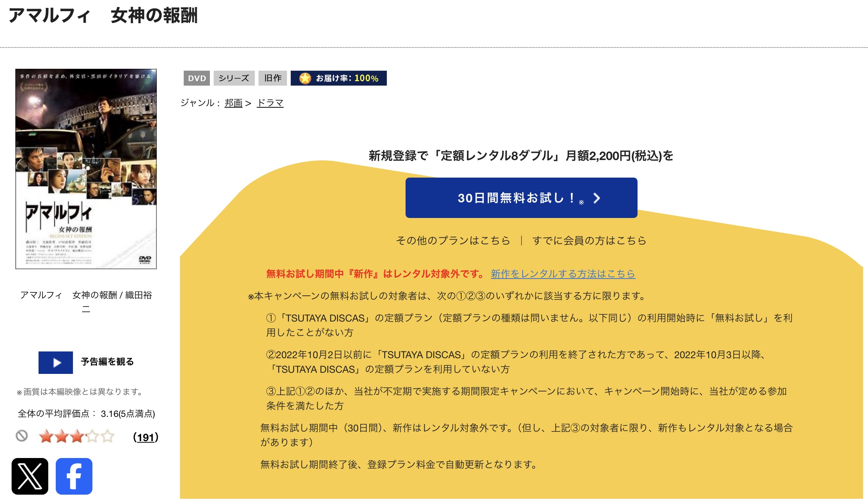Rate with the fourth star

[x=92, y=436]
